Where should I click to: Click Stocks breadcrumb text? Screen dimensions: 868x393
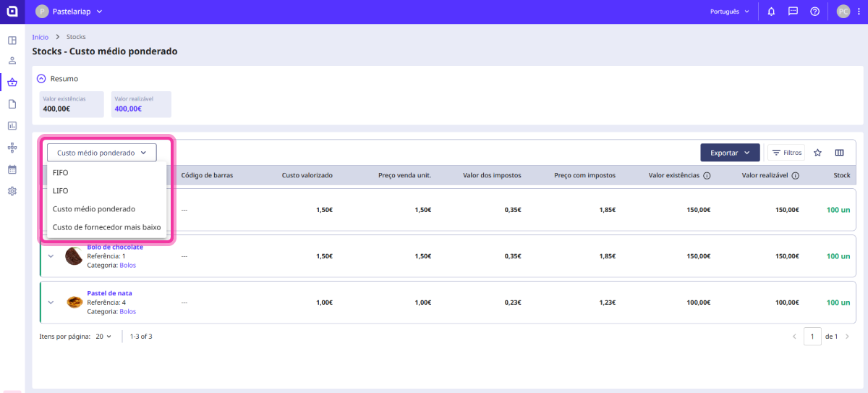[76, 37]
